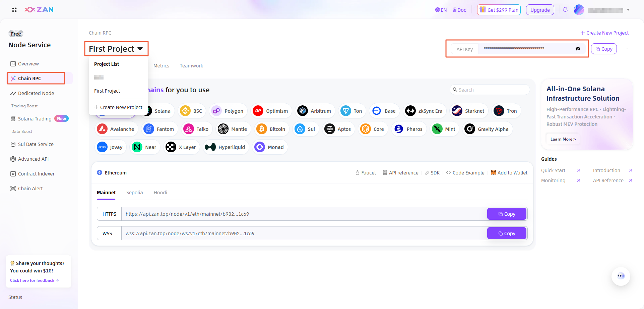
Task: Click Get $299 Plan button
Action: [x=499, y=10]
